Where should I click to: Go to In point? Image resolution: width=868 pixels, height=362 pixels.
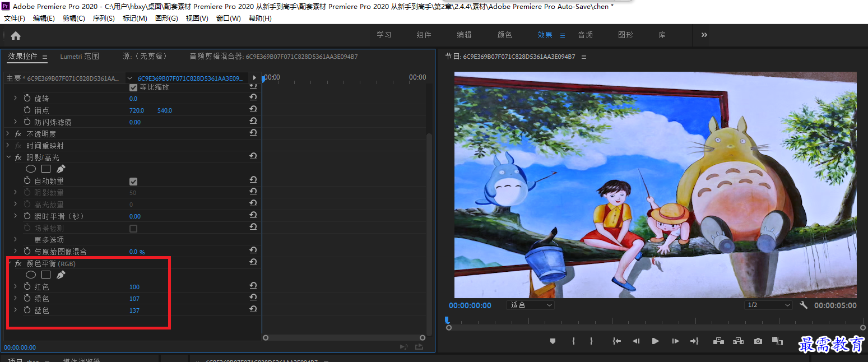coord(616,341)
